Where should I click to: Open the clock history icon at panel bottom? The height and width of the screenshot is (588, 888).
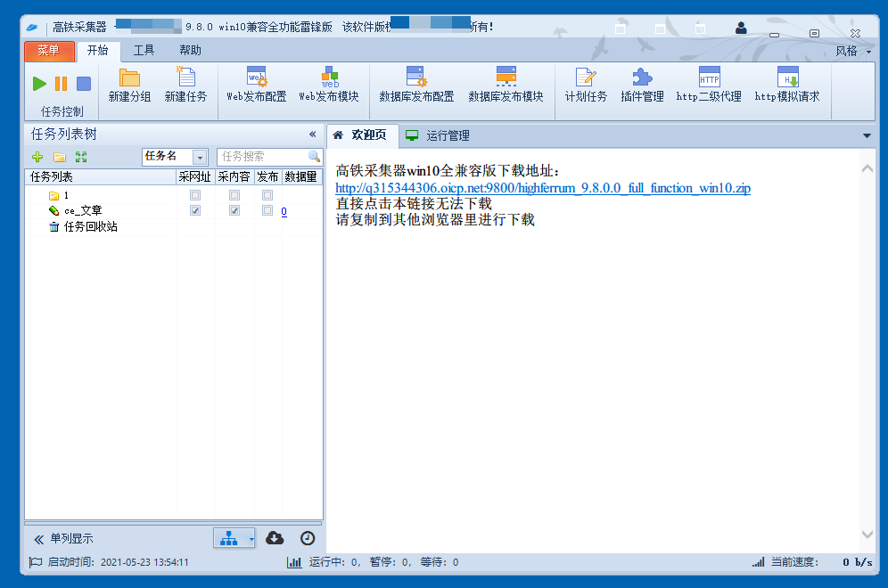click(308, 538)
